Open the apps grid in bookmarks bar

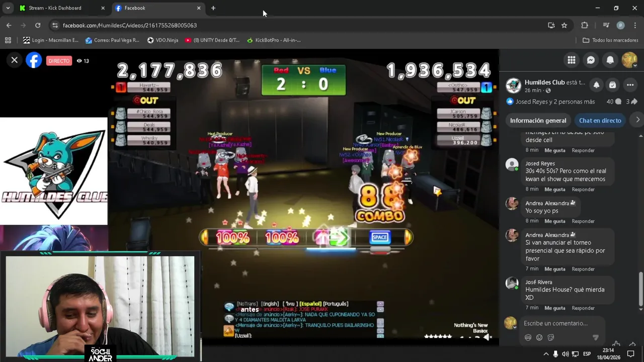8,40
